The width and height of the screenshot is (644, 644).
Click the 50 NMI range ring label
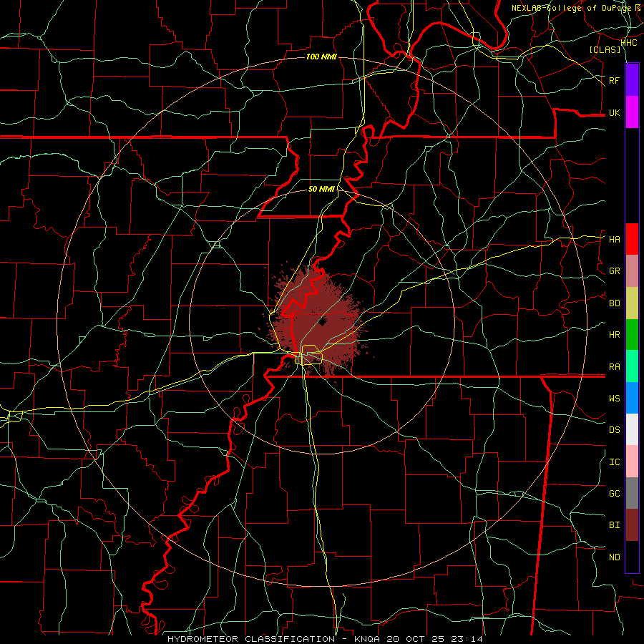tap(321, 189)
